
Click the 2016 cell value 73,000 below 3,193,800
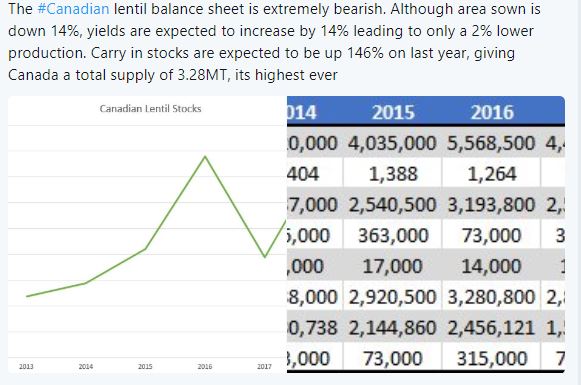[x=492, y=236]
